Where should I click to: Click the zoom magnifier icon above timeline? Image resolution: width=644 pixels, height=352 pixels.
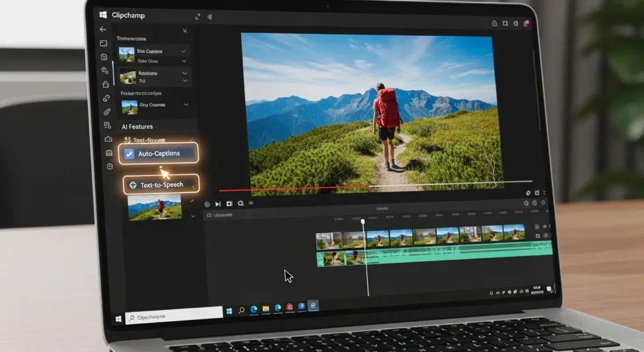[240, 204]
